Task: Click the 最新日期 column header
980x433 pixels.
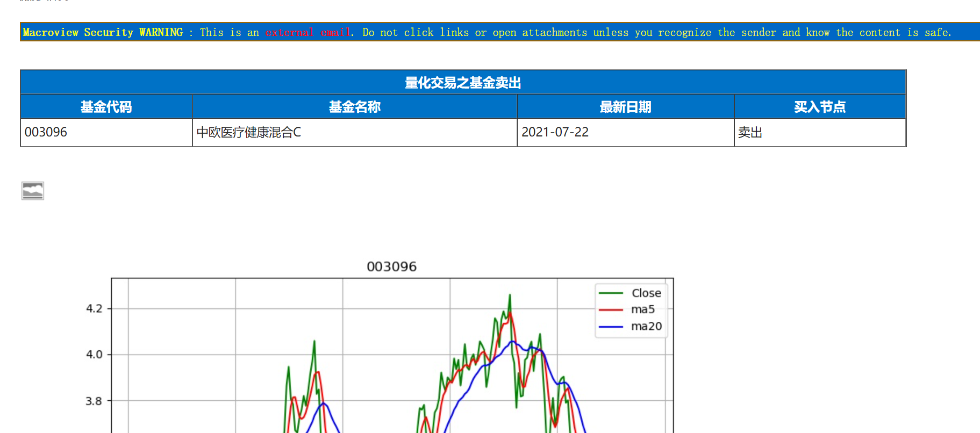Action: (x=625, y=107)
